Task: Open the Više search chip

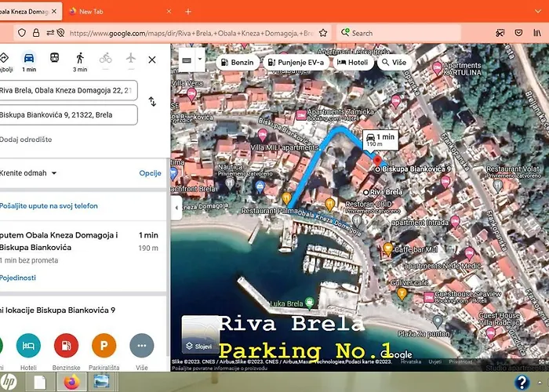Action: 394,63
